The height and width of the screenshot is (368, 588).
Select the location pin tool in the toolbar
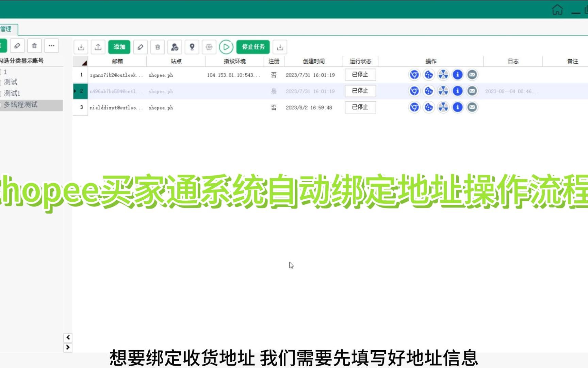coord(192,47)
